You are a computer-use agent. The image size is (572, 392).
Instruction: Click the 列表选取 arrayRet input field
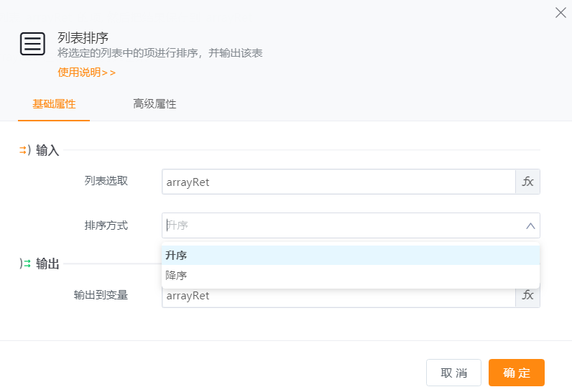click(338, 182)
